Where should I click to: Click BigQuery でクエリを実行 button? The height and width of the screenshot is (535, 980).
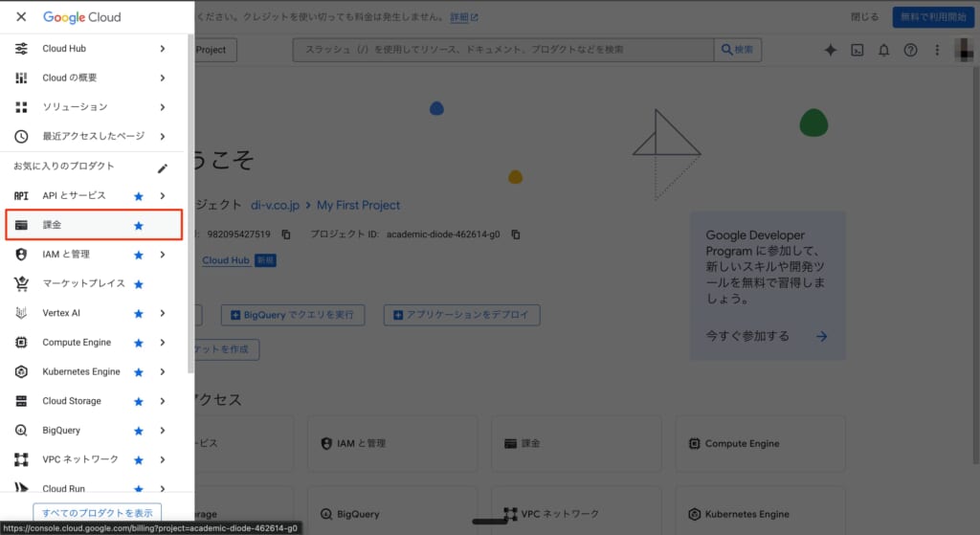(293, 315)
